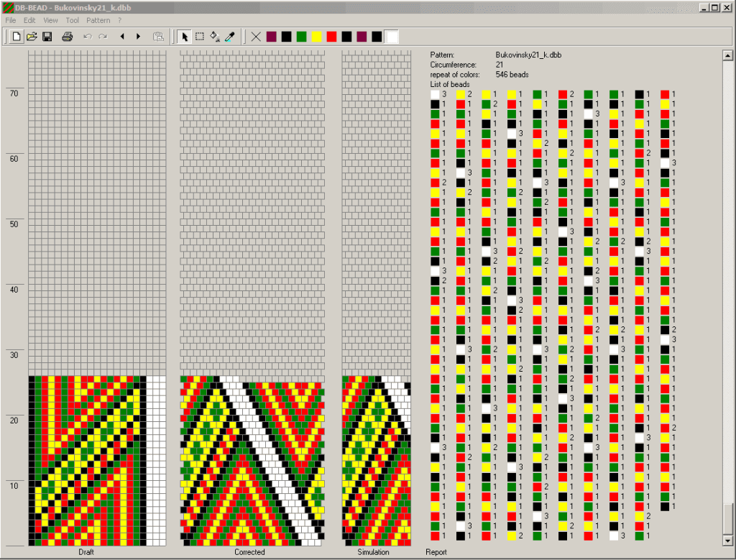Click row number 10 on ruler
Viewport: 736px width, 560px height.
pos(14,486)
